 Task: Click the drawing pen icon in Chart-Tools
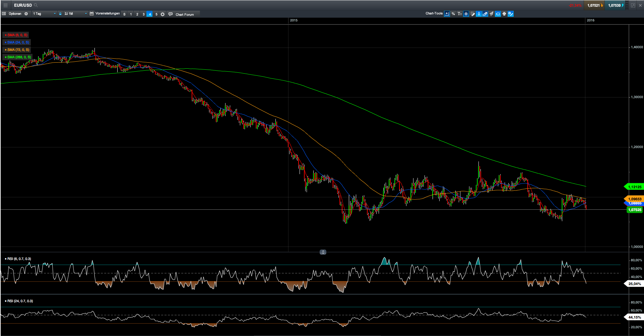click(472, 14)
